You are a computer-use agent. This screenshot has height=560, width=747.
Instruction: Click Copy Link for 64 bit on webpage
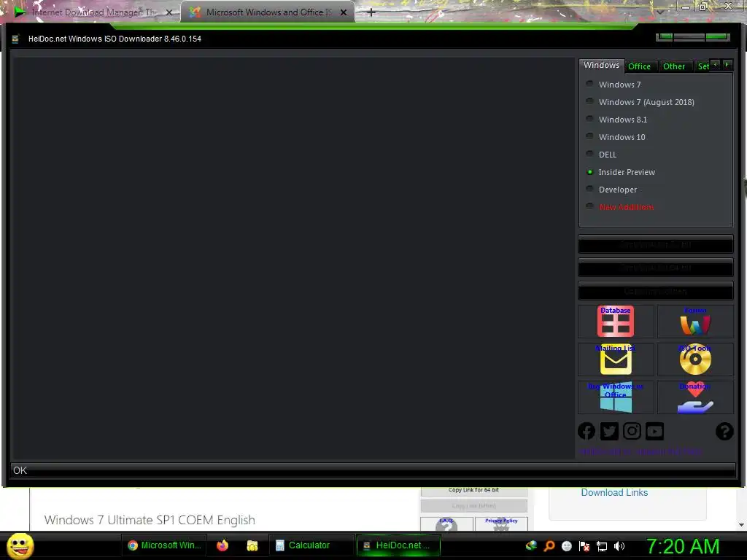[473, 491]
